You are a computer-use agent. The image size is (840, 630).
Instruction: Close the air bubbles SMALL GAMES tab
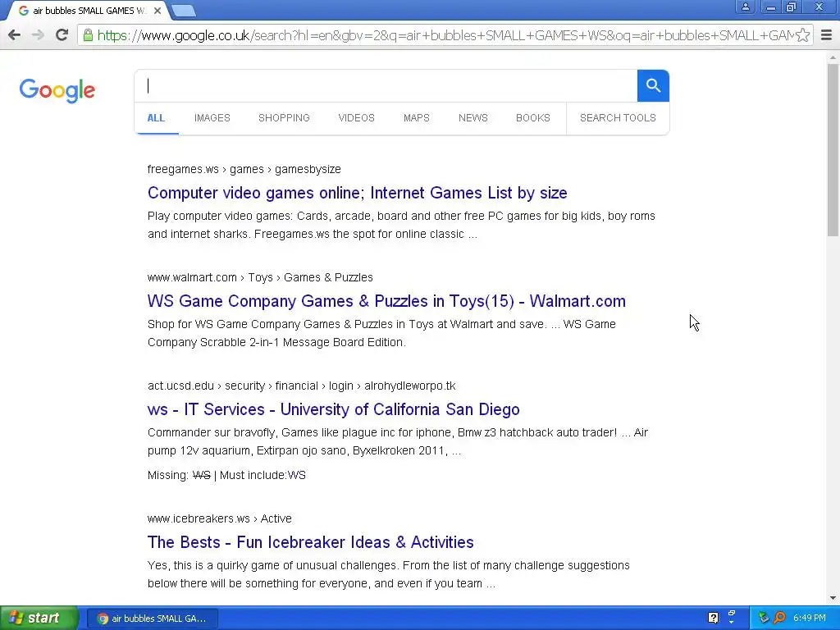tap(157, 11)
